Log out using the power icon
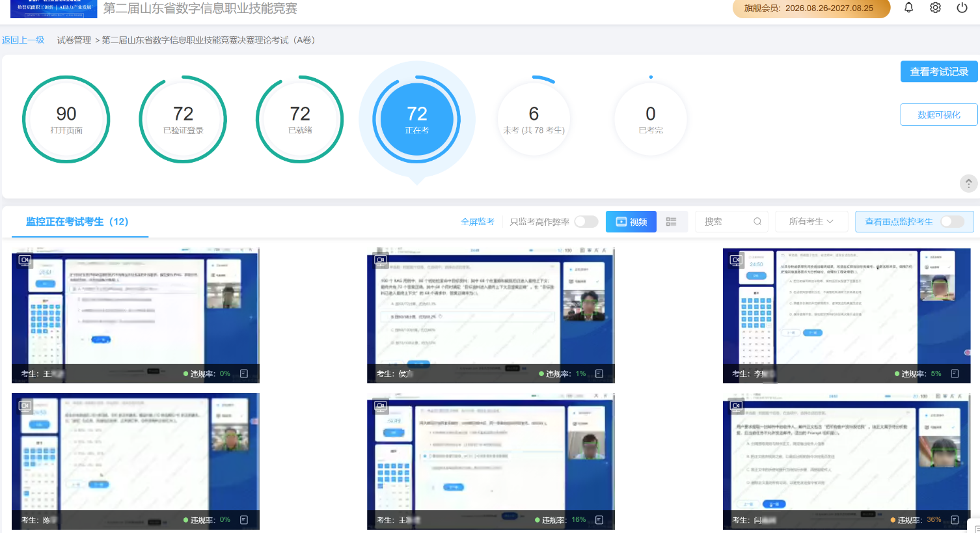 (962, 8)
